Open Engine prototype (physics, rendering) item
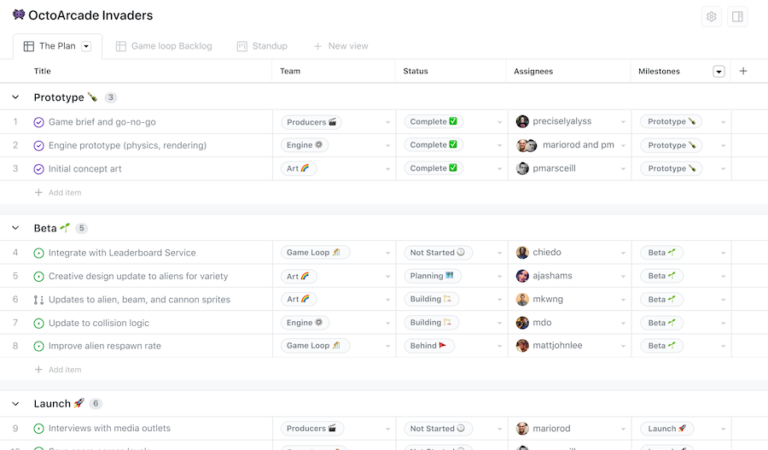 [x=127, y=145]
